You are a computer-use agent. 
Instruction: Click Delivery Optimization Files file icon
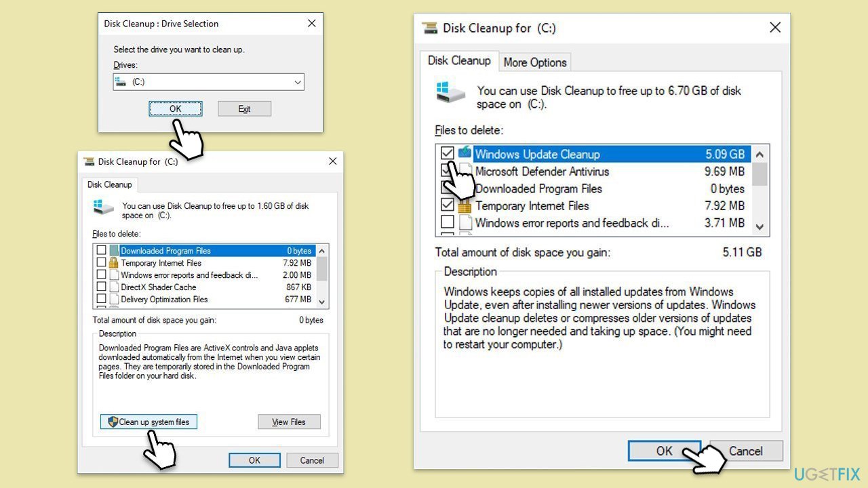point(114,300)
